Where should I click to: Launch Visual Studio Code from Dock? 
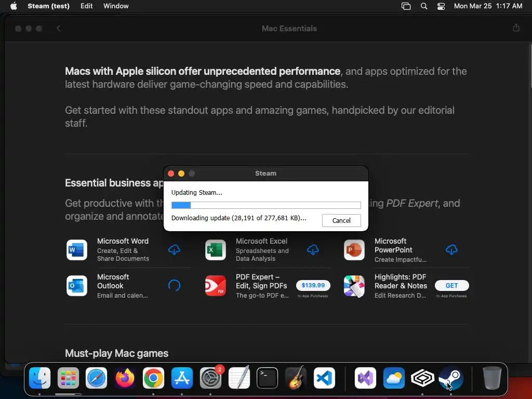coord(324,378)
